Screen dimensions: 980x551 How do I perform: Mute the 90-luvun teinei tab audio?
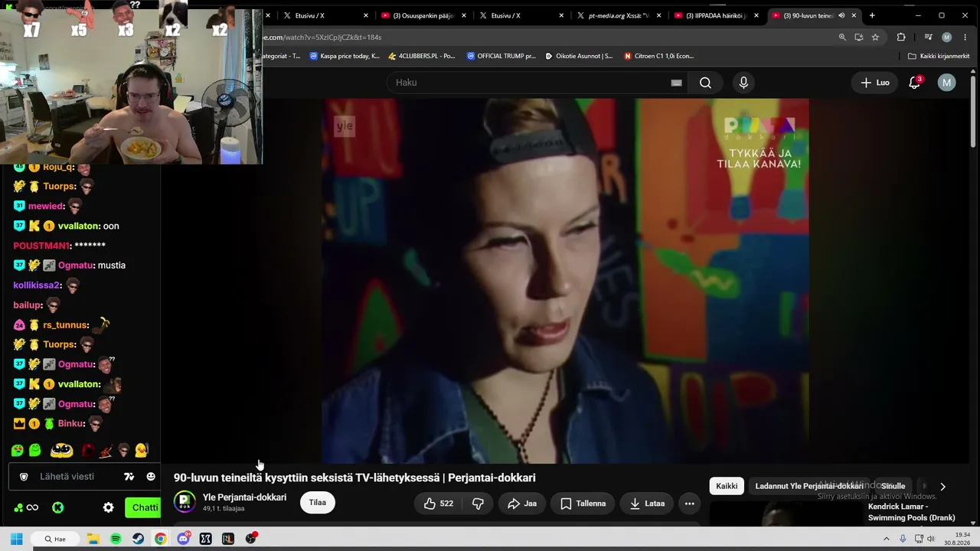tap(841, 15)
